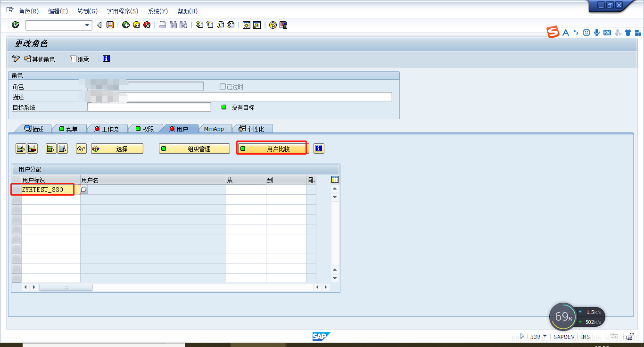Click the table horizontal scrollbar thumb
This screenshot has height=347, width=644.
point(66,287)
